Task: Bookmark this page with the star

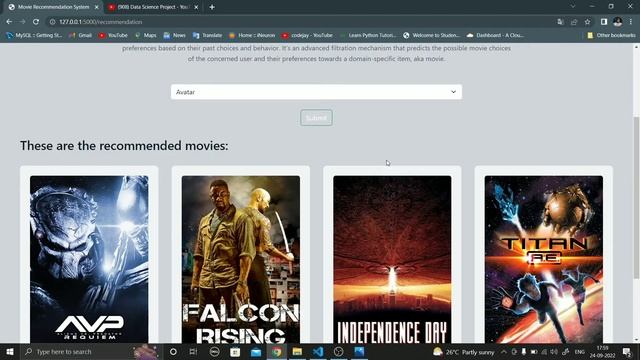Action: [x=587, y=22]
